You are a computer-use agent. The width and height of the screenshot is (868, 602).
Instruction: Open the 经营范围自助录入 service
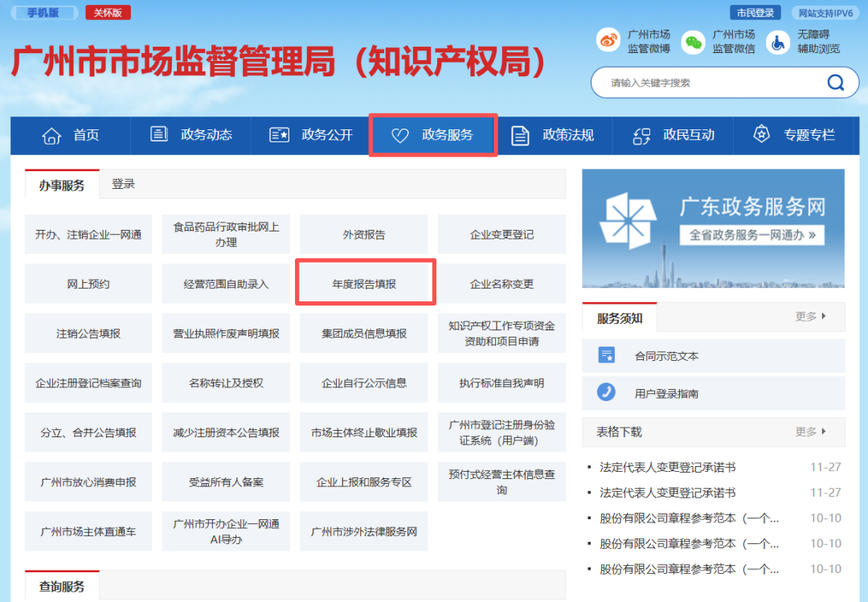[226, 284]
